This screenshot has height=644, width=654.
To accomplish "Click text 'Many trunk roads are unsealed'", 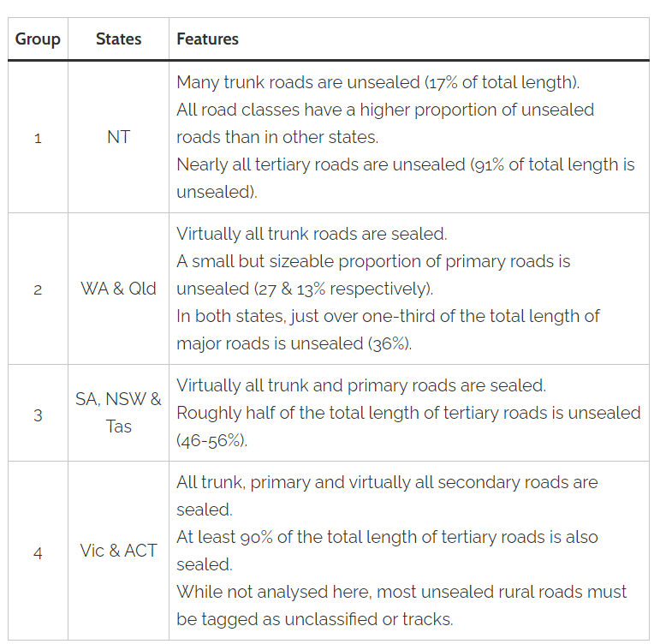I will coord(298,82).
